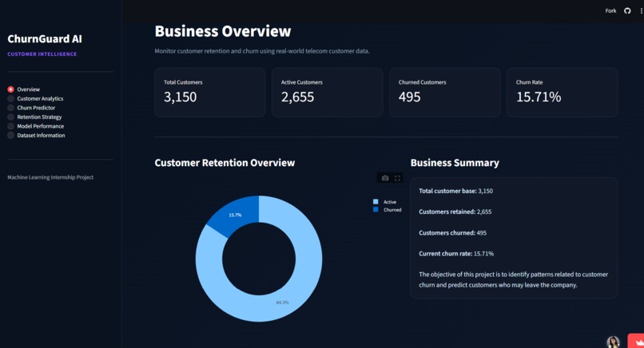Click the Business Overview heading
The width and height of the screenshot is (644, 348).
point(223,31)
